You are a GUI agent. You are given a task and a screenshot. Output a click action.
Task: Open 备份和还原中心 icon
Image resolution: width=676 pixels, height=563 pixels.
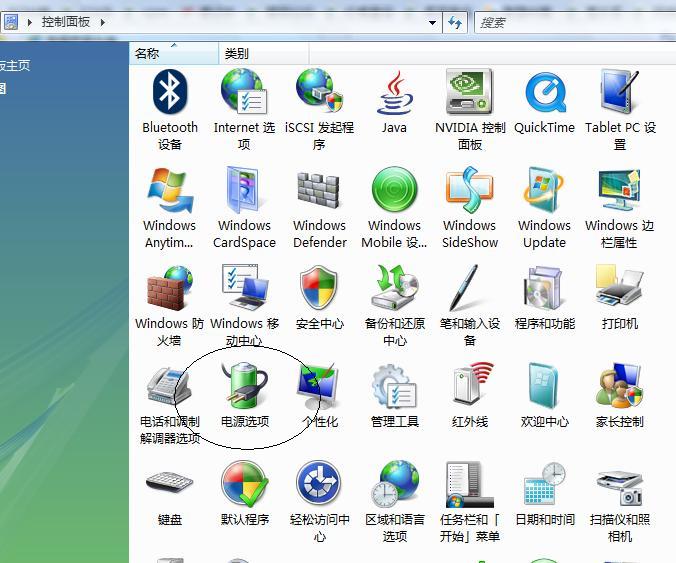(x=394, y=288)
